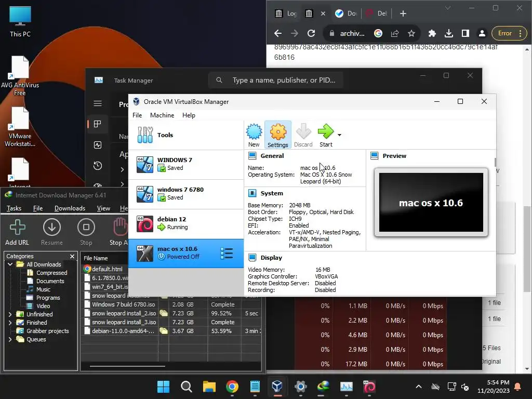This screenshot has width=532, height=399.
Task: Show hidden system tray icons
Action: [419, 387]
